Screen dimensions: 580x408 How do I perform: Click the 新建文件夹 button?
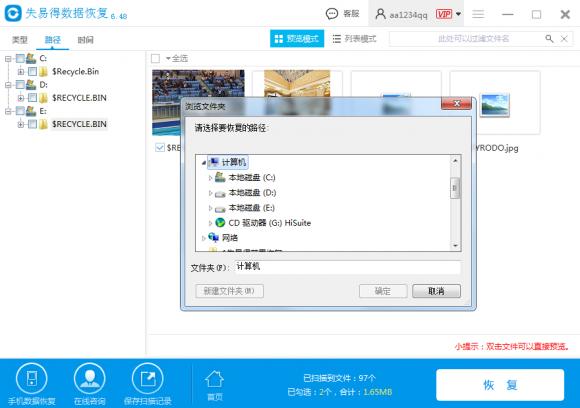(x=229, y=291)
